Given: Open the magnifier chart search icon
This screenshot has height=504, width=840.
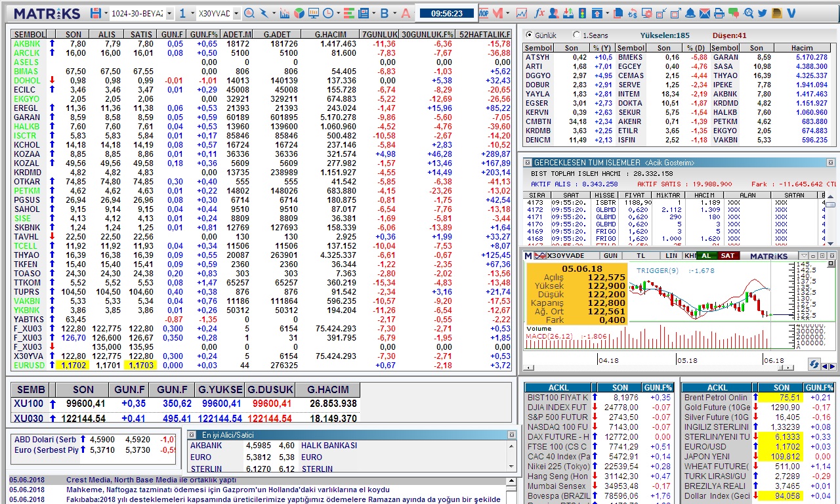Looking at the screenshot, I should (x=249, y=13).
